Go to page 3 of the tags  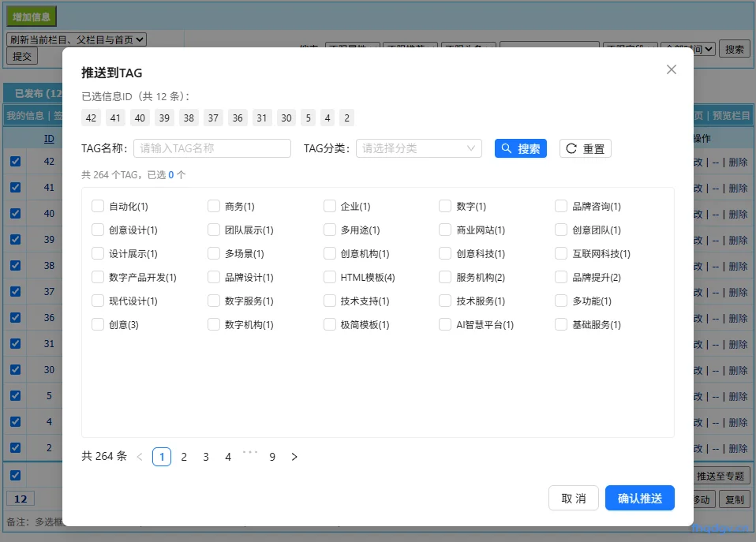click(x=206, y=457)
